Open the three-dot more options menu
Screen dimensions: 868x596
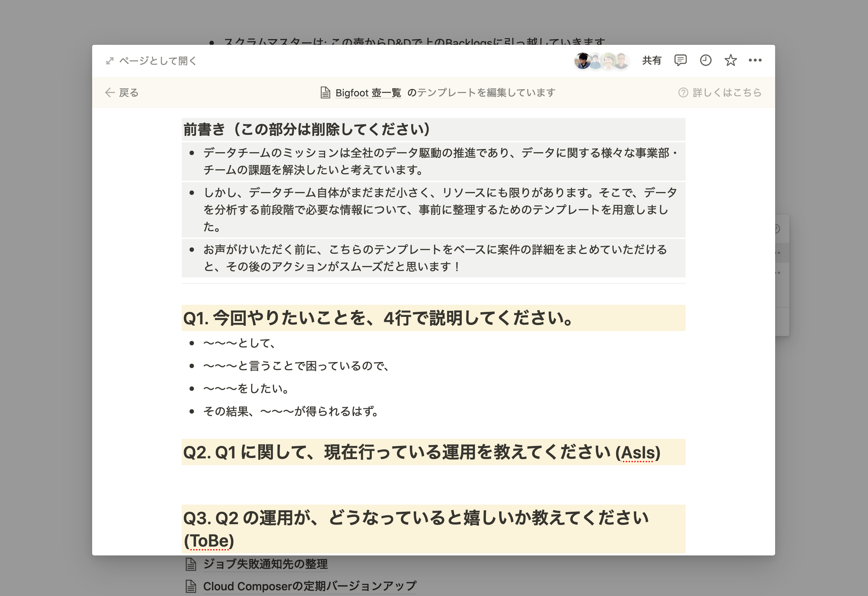pos(755,60)
